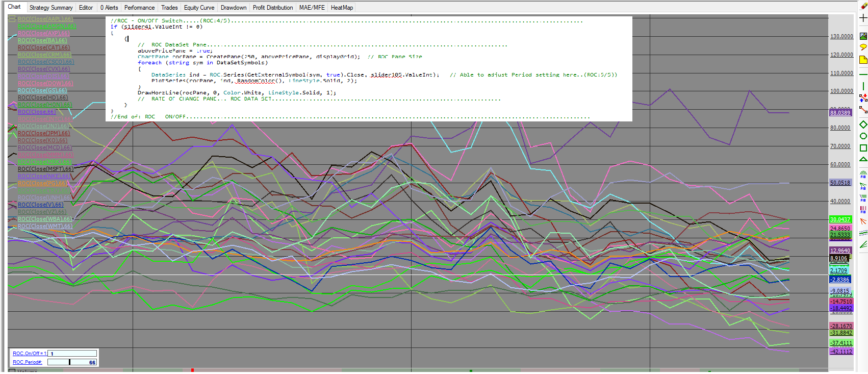The image size is (868, 374).
Task: Select the ROC(Close(WMT),66) series label
Action: point(45,226)
